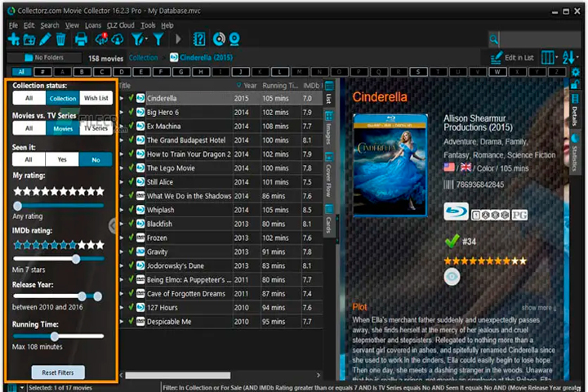Click the Print toolbar icon
Image resolution: width=588 pixels, height=392 pixels.
coord(81,39)
